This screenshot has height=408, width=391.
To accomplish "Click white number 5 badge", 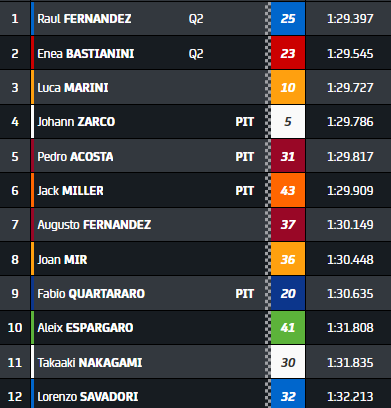I will (x=288, y=122).
